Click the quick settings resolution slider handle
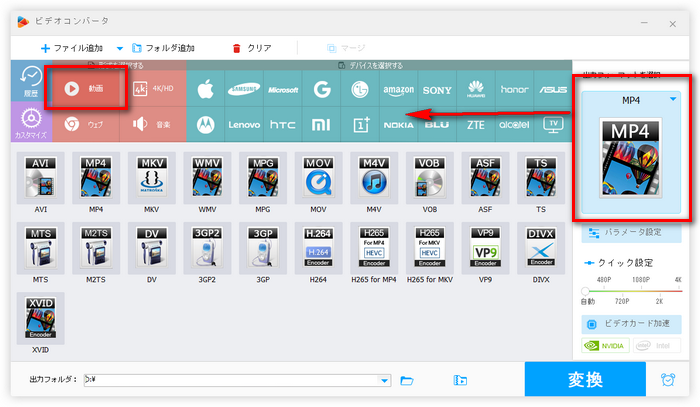This screenshot has height=407, width=700. coord(585,290)
